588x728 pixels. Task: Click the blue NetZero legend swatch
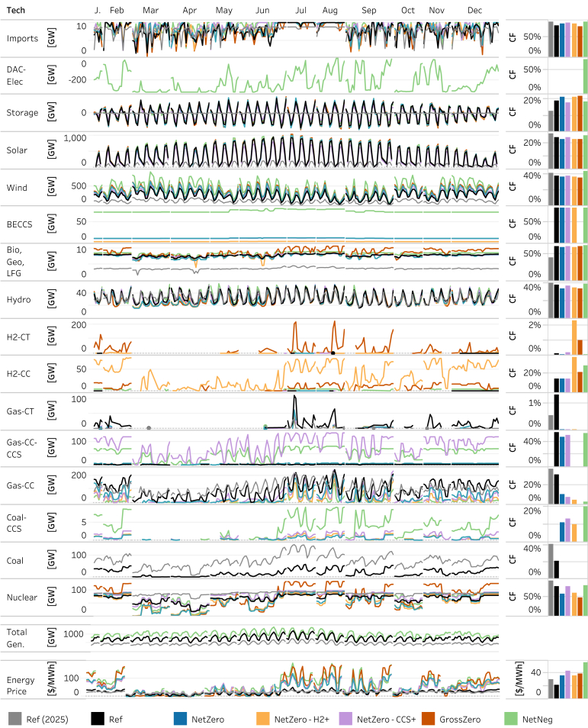(180, 719)
